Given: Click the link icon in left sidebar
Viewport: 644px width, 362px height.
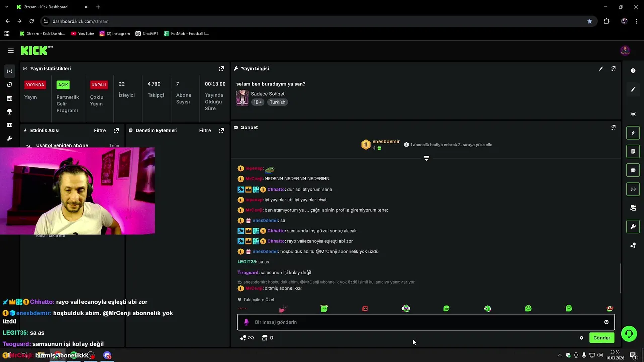Looking at the screenshot, I should [x=9, y=84].
